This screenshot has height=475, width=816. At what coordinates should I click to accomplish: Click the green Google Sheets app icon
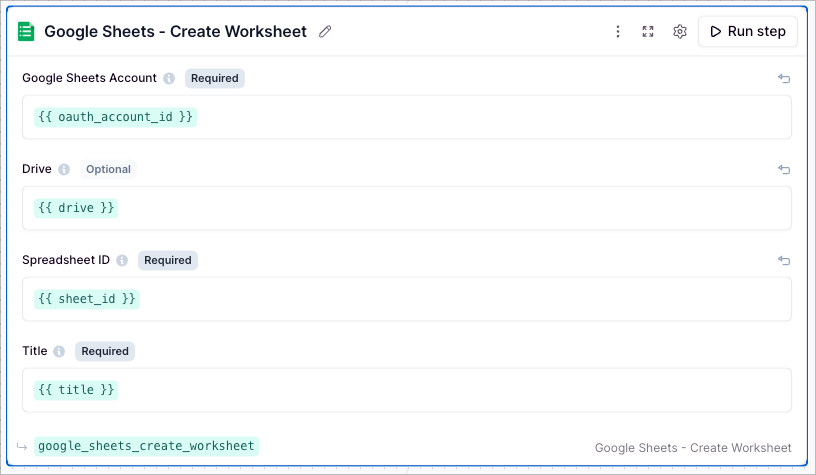[26, 31]
